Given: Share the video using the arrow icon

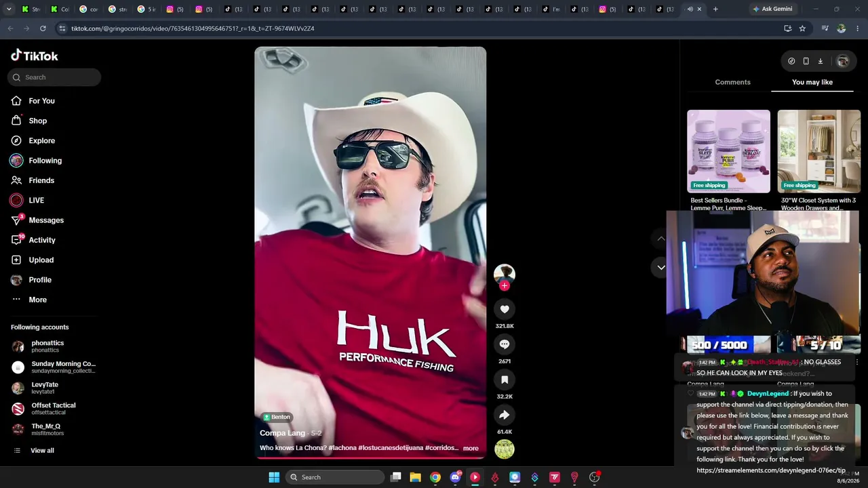Looking at the screenshot, I should tap(505, 415).
